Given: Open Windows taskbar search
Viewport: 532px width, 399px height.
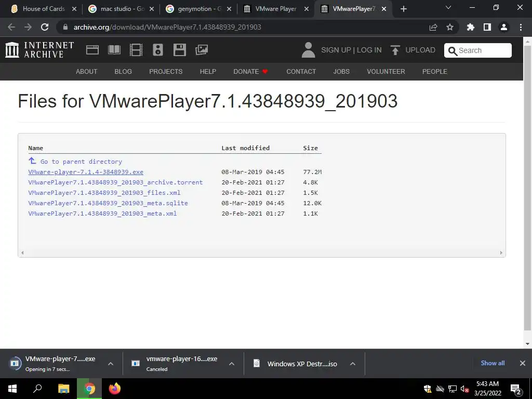Looking at the screenshot, I should (x=37, y=389).
